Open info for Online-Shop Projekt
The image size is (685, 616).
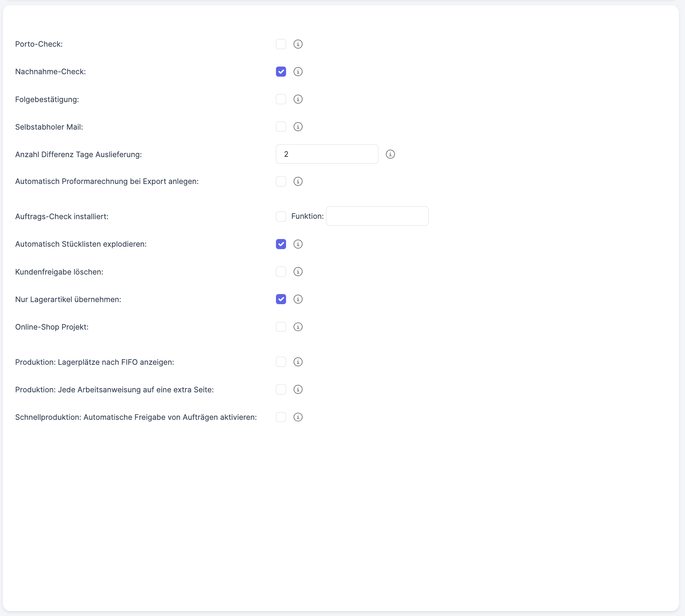click(298, 327)
